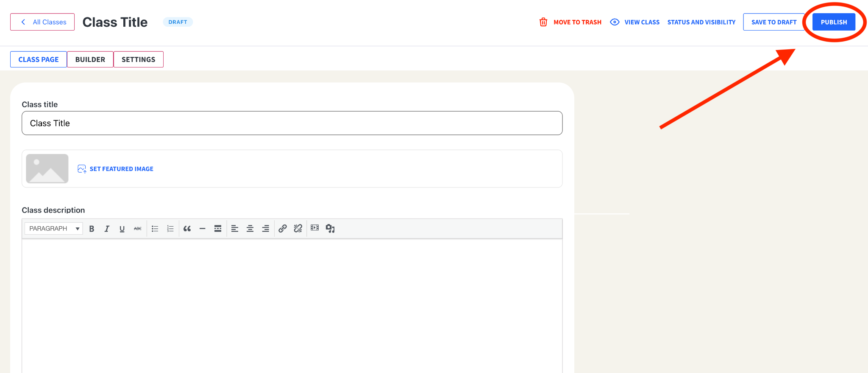Remove the link with unlink icon
Viewport: 868px width, 373px height.
298,229
